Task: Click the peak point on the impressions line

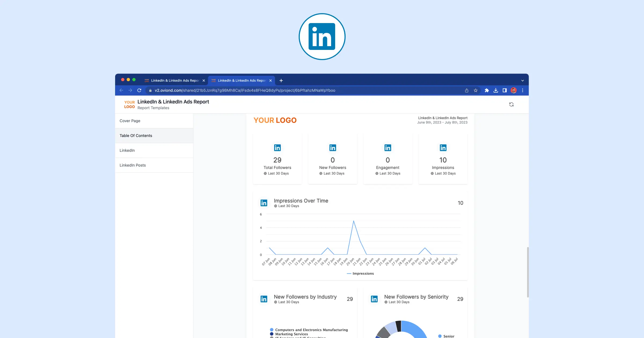Action: pyautogui.click(x=354, y=221)
